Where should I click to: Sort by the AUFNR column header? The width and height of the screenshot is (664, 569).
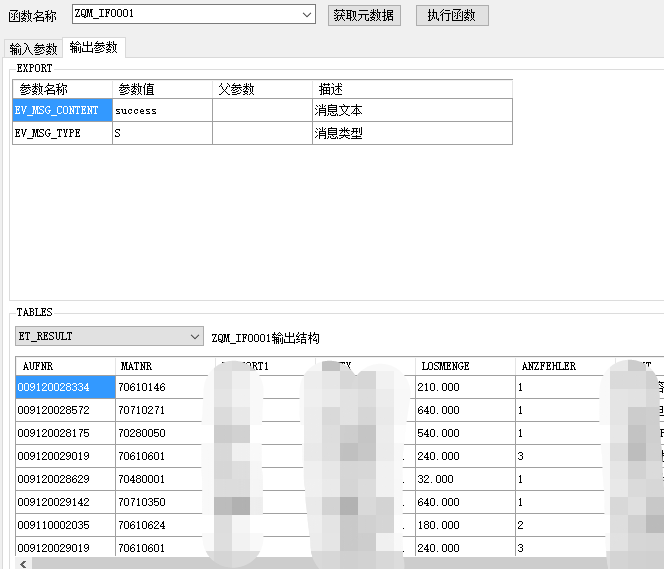[x=65, y=366]
